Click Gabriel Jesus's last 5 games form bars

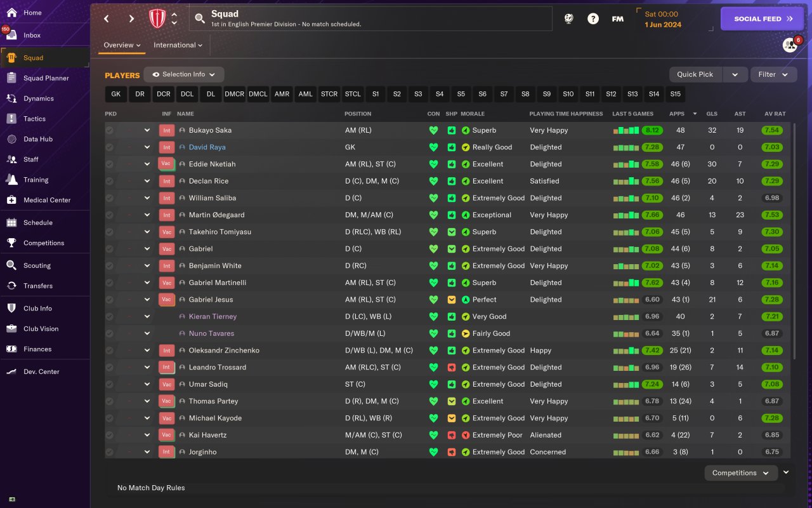[x=625, y=300]
